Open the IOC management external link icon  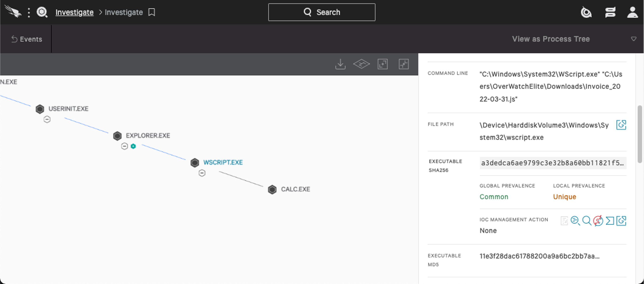point(621,221)
